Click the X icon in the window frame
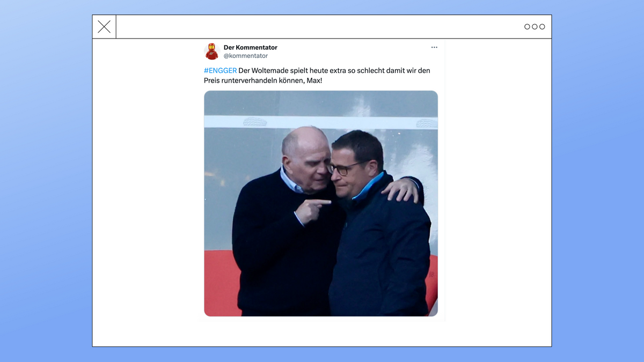Image resolution: width=644 pixels, height=362 pixels. 104,27
